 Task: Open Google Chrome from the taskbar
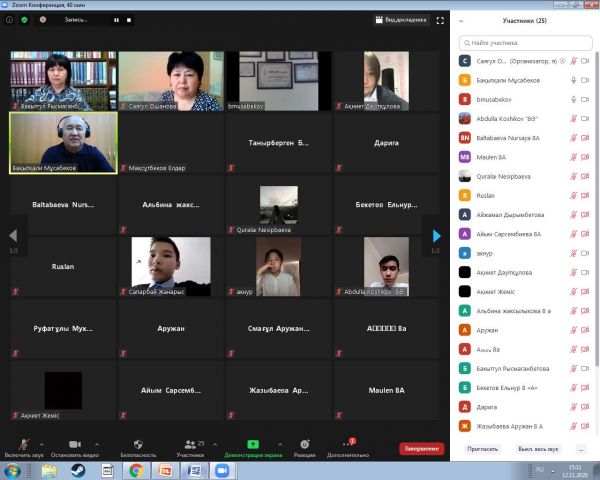pyautogui.click(x=135, y=470)
